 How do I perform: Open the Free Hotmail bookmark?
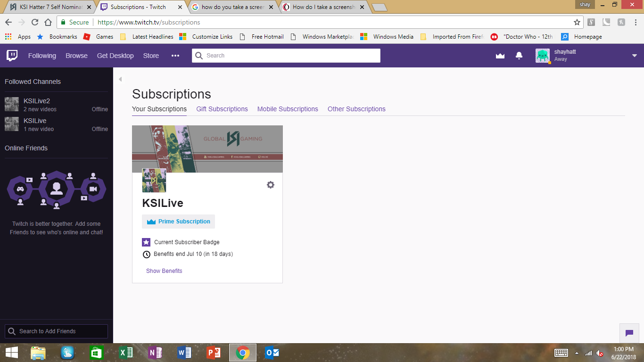point(262,37)
